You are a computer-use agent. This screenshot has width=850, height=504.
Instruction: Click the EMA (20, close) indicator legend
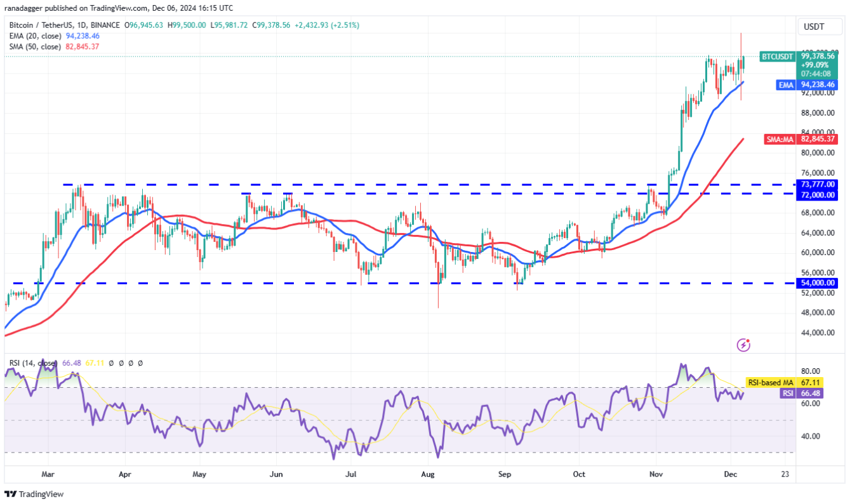point(35,36)
